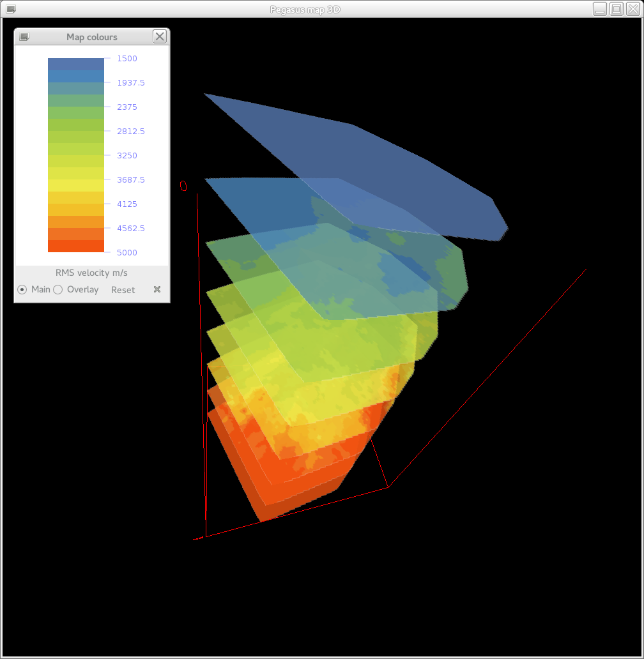Click the Reset button in Map colours

123,290
